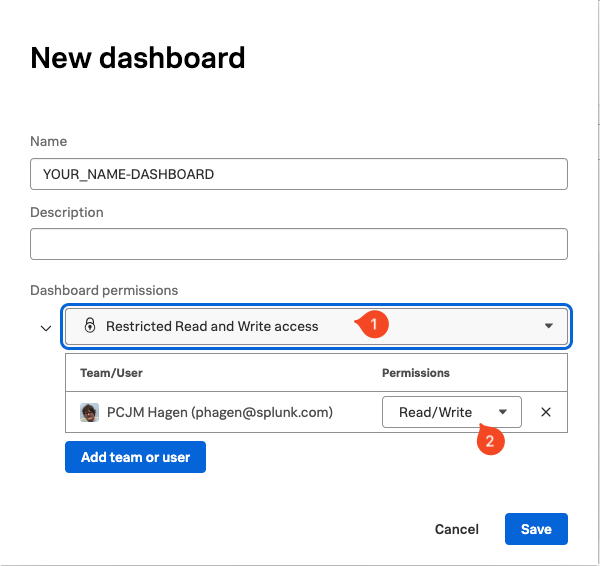Collapse the Dashboard permissions section chevron
Screen dimensions: 600x566
45,328
